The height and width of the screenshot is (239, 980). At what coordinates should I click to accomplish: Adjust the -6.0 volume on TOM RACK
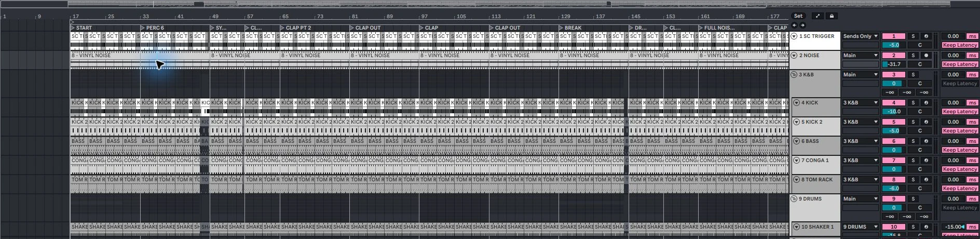pos(894,189)
